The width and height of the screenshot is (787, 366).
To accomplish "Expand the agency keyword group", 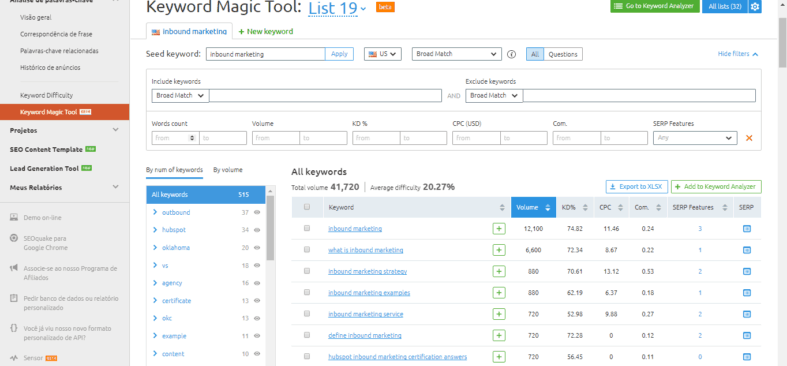I will tap(155, 283).
